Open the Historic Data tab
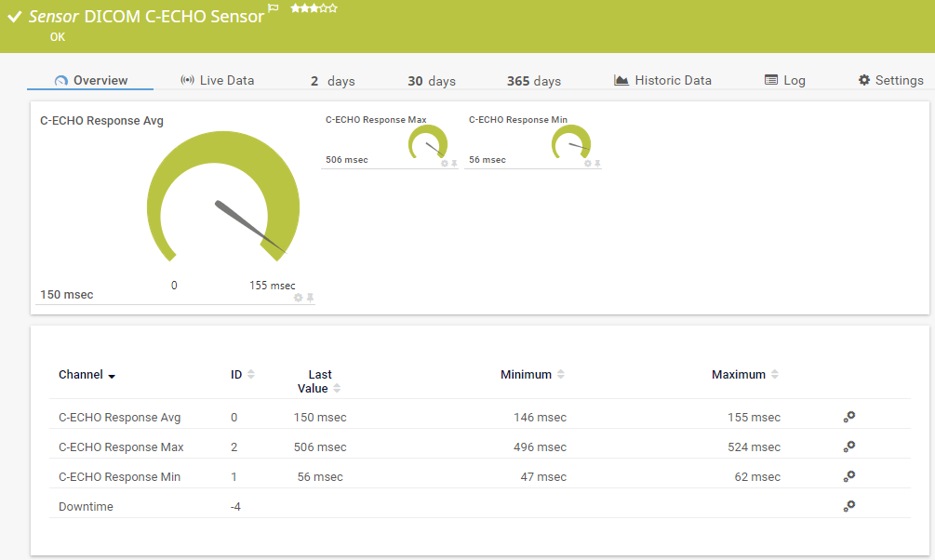 [662, 81]
